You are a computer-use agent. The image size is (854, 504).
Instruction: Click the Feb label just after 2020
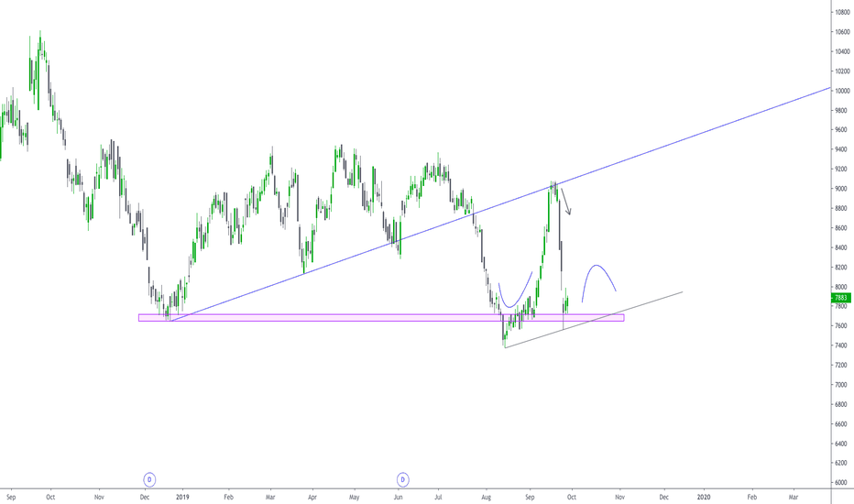(x=751, y=497)
